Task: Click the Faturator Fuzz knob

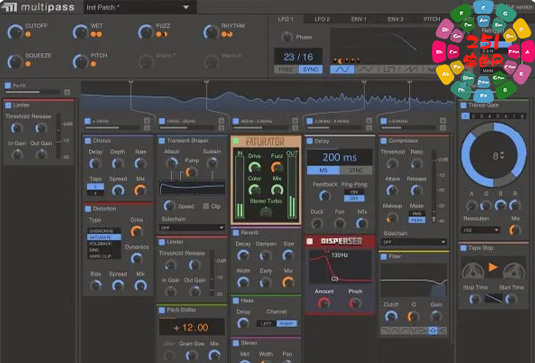Action: tap(277, 167)
